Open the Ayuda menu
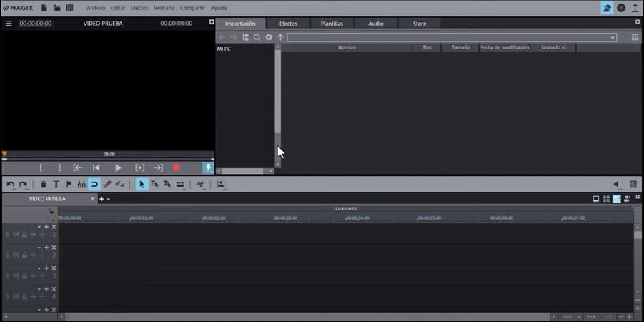644x322 pixels. (x=219, y=8)
